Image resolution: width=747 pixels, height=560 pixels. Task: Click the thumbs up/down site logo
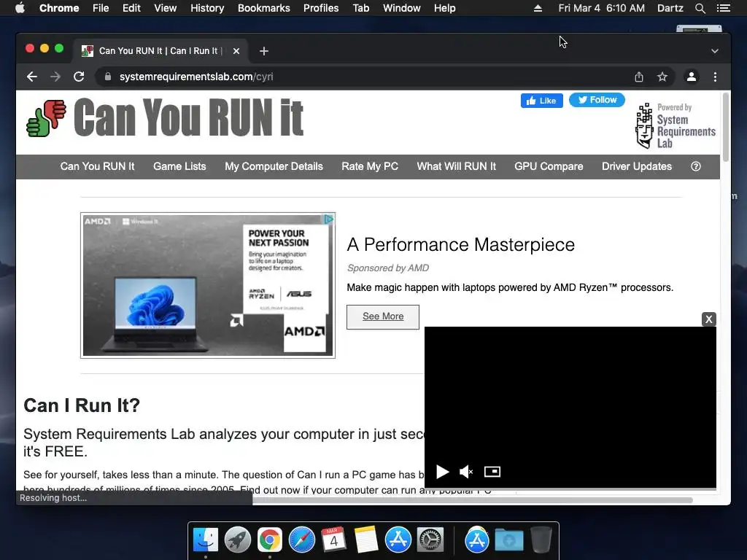pos(46,118)
